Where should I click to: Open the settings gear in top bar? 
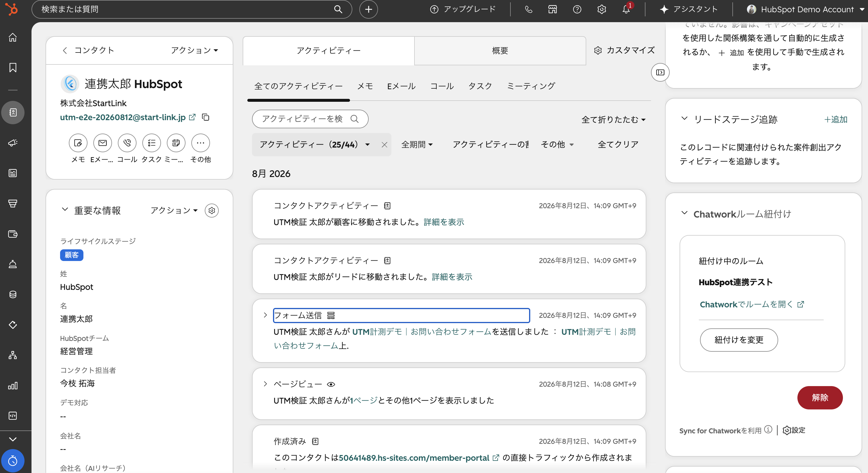601,9
